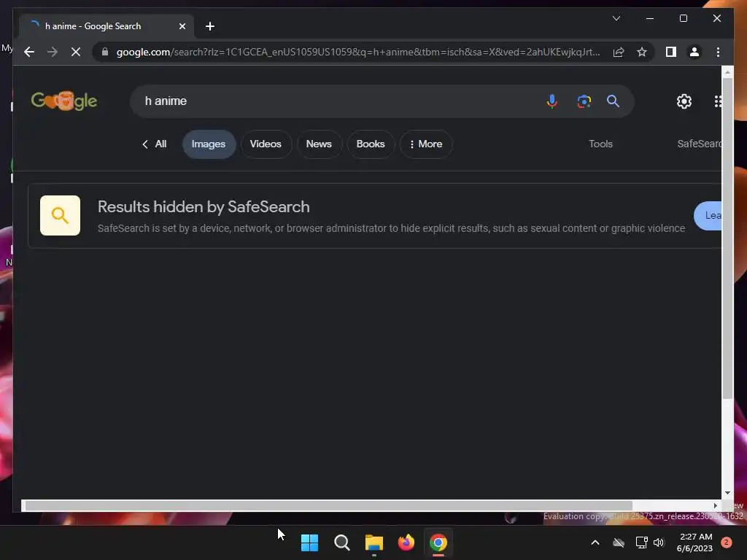Viewport: 747px width, 560px height.
Task: Switch to News results
Action: point(319,144)
